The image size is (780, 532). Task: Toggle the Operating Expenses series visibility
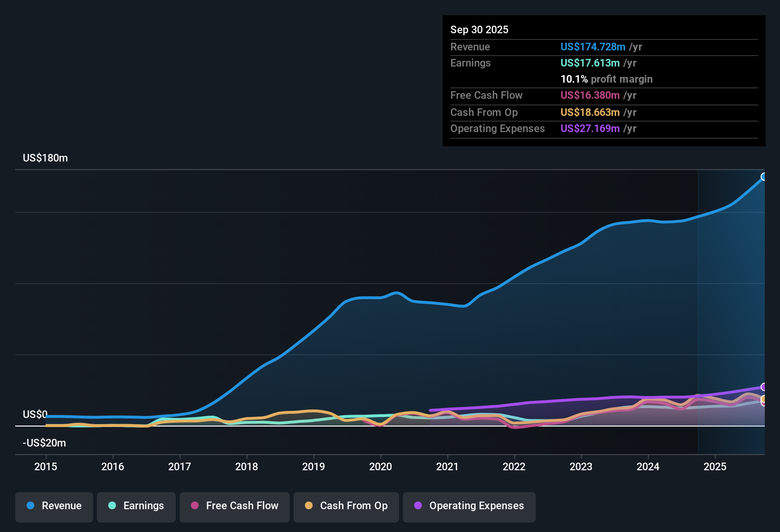[x=469, y=506]
